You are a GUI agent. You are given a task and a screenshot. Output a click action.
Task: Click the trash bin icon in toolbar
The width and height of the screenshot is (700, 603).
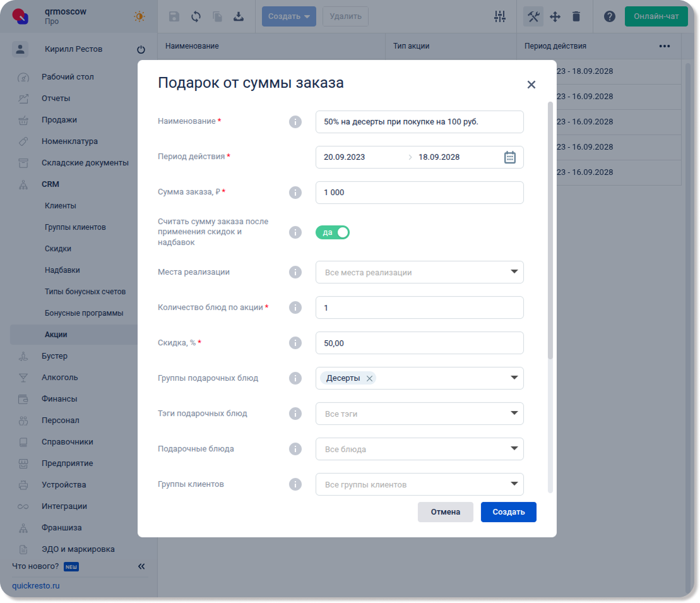coord(576,16)
